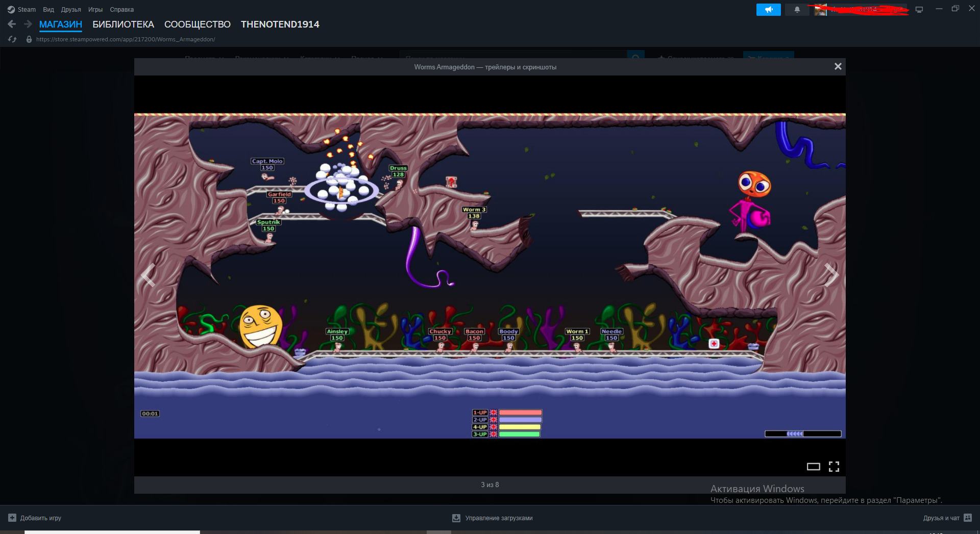Switch to the БИБЛИОТЕКА tab
Viewport: 980px width, 534px height.
[123, 24]
